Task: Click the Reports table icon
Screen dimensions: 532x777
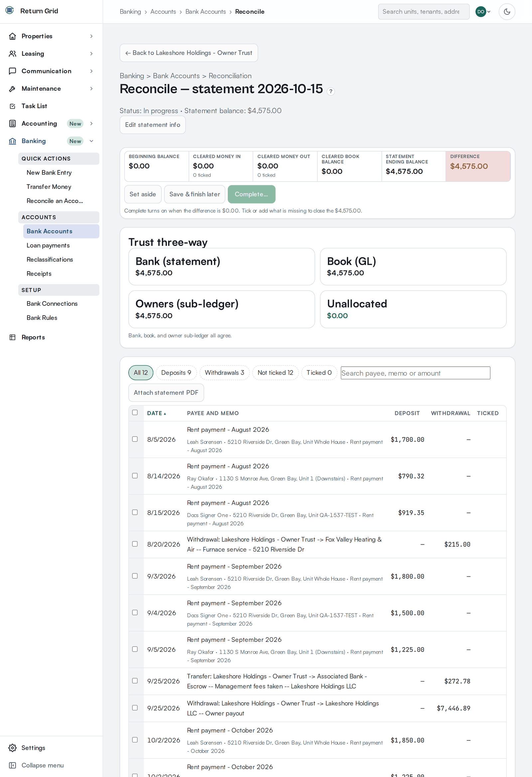Action: coord(12,337)
